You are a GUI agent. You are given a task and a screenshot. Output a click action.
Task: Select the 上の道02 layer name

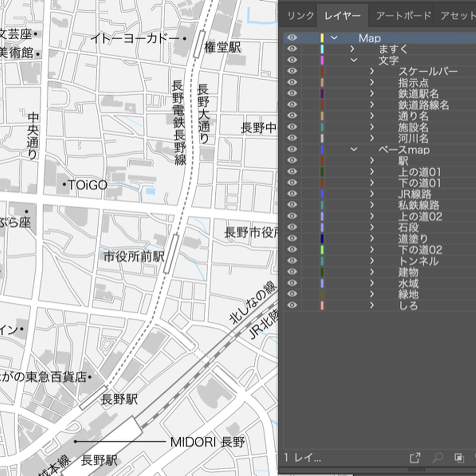(x=420, y=216)
